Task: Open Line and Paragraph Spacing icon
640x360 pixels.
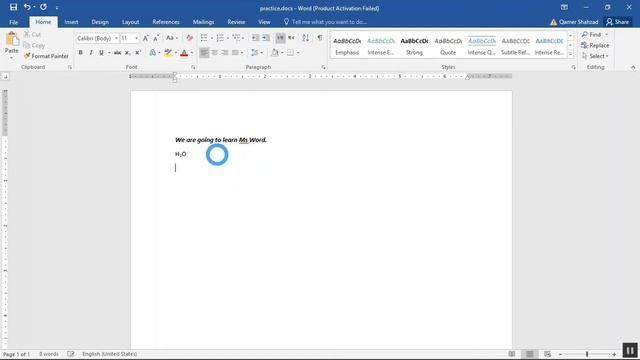Action: point(255,53)
